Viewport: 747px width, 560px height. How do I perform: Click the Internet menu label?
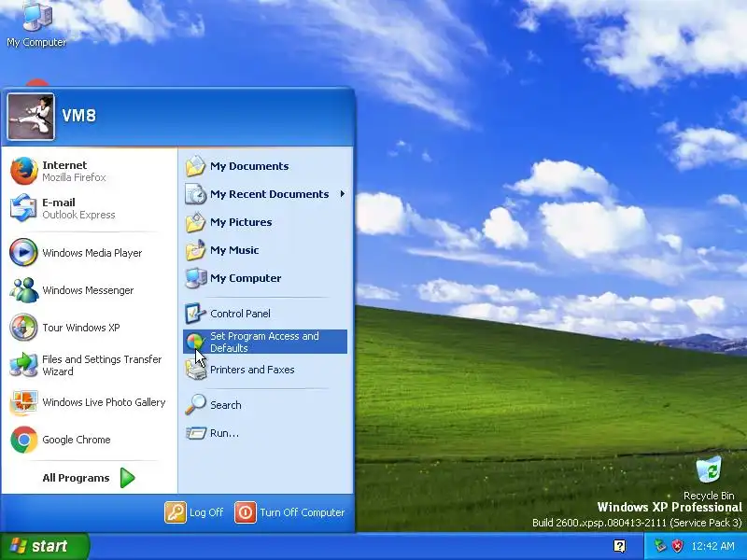coord(64,165)
